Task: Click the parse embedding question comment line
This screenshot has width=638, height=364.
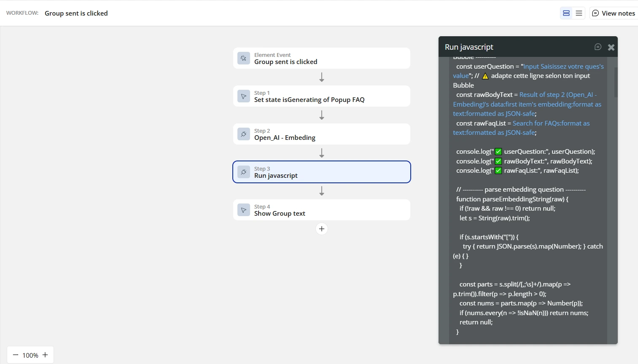Action: (521, 190)
